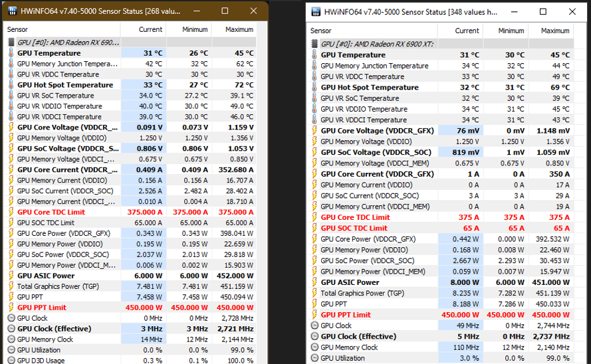
Task: Click Current column header in right window
Action: pyautogui.click(x=460, y=31)
